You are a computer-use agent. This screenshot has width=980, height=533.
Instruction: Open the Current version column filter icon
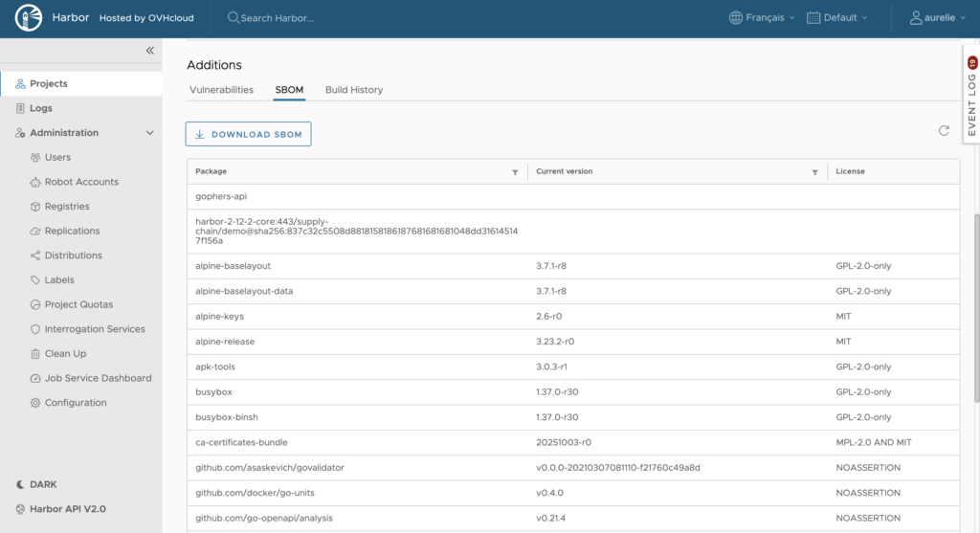[814, 172]
